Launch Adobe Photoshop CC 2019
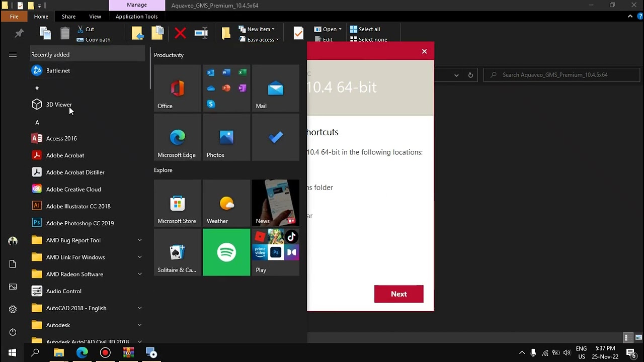This screenshot has height=362, width=644. 87,223
